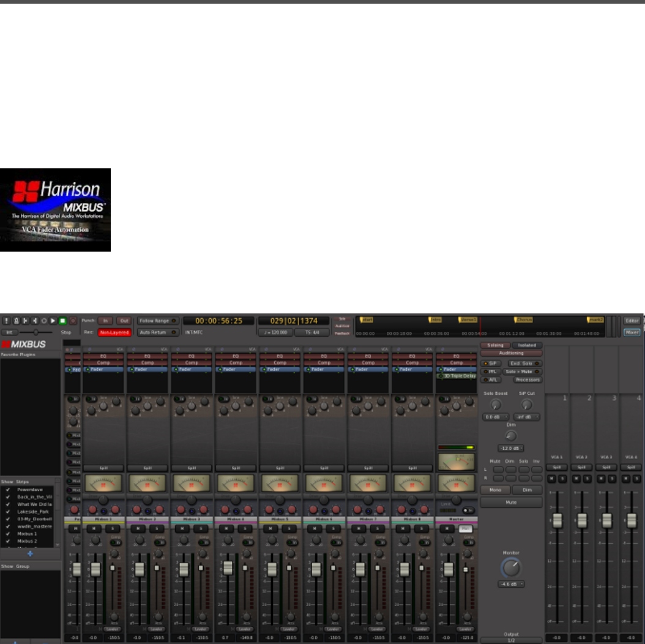Click the MIXBUS logo in sidebar
645x644 pixels.
pyautogui.click(x=23, y=344)
